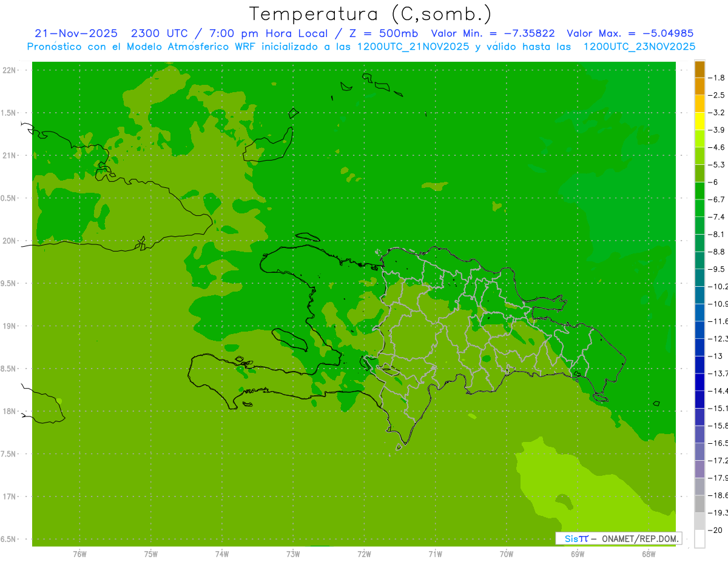728x562 pixels.
Task: Click the '74W' longitude label
Action: coord(221,554)
